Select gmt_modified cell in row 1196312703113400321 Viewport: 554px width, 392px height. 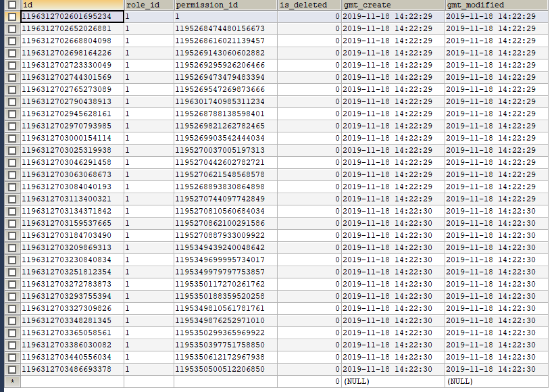tap(497, 199)
